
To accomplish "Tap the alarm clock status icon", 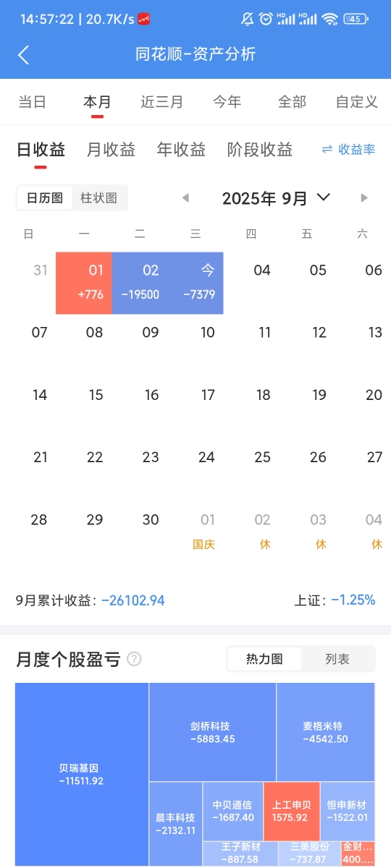I will (266, 19).
